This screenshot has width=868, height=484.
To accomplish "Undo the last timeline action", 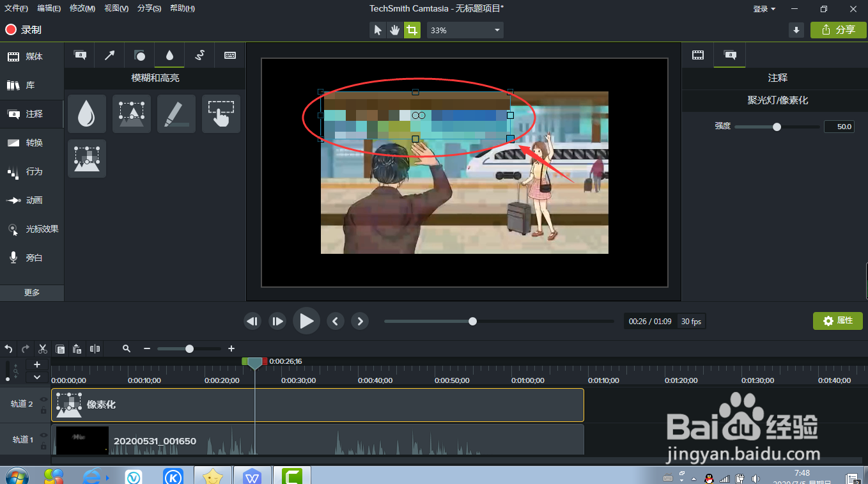I will [8, 348].
